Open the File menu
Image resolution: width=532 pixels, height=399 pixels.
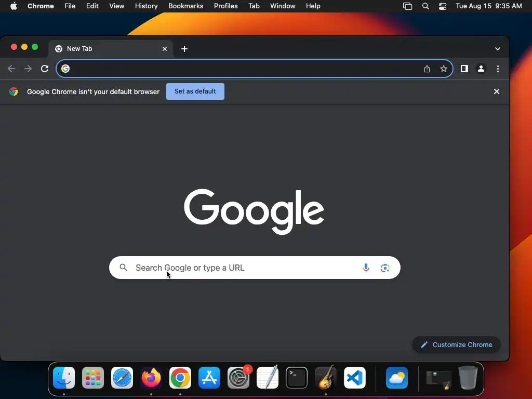(x=70, y=6)
